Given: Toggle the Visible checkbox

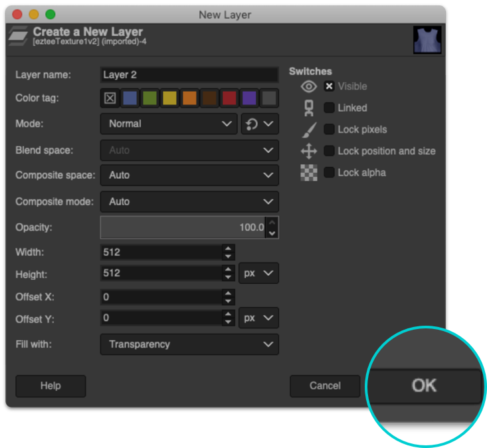Looking at the screenshot, I should point(329,86).
